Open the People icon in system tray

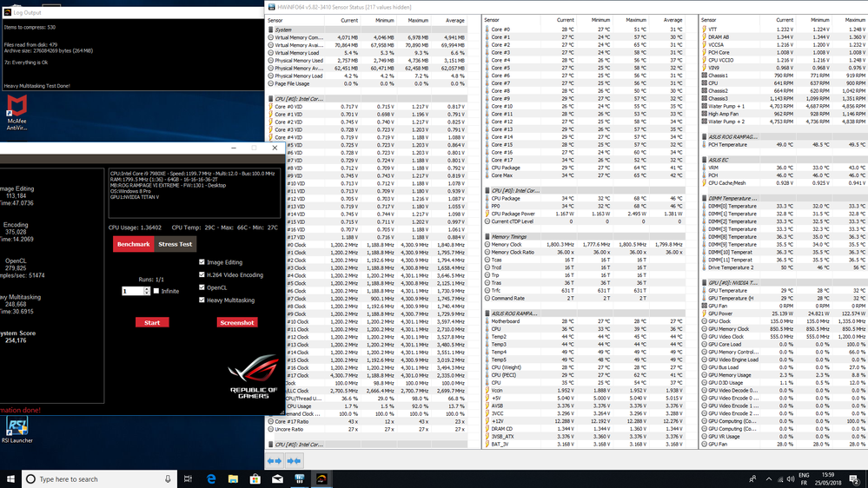tap(752, 479)
